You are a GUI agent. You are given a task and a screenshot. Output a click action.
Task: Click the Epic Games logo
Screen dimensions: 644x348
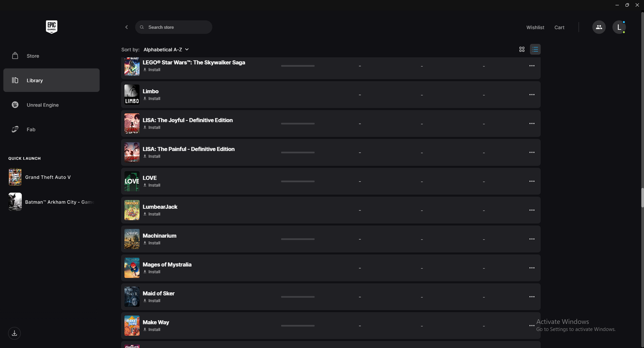(51, 27)
